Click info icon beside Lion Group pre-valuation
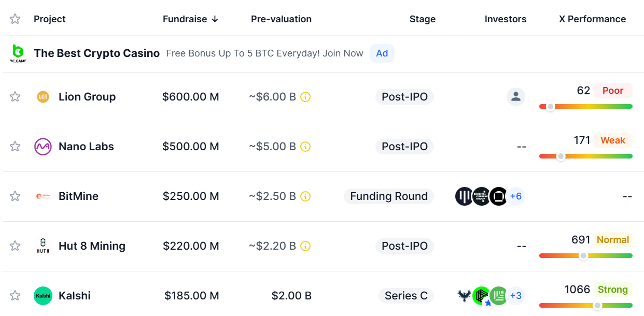644x316 pixels. coord(305,97)
